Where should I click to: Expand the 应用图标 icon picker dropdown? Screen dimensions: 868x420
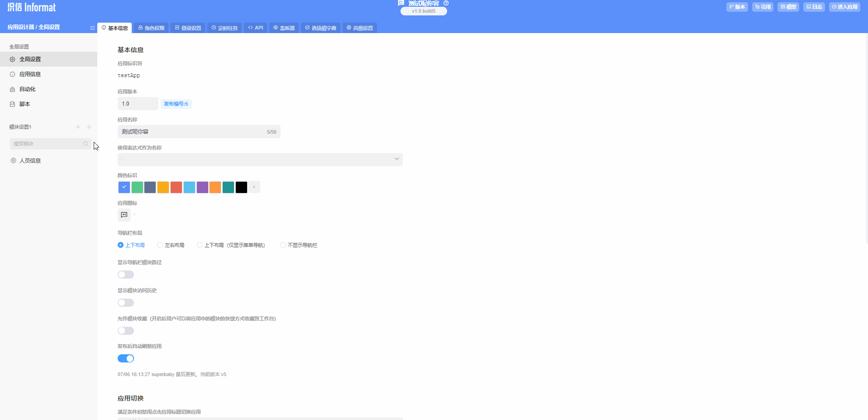[x=134, y=215]
